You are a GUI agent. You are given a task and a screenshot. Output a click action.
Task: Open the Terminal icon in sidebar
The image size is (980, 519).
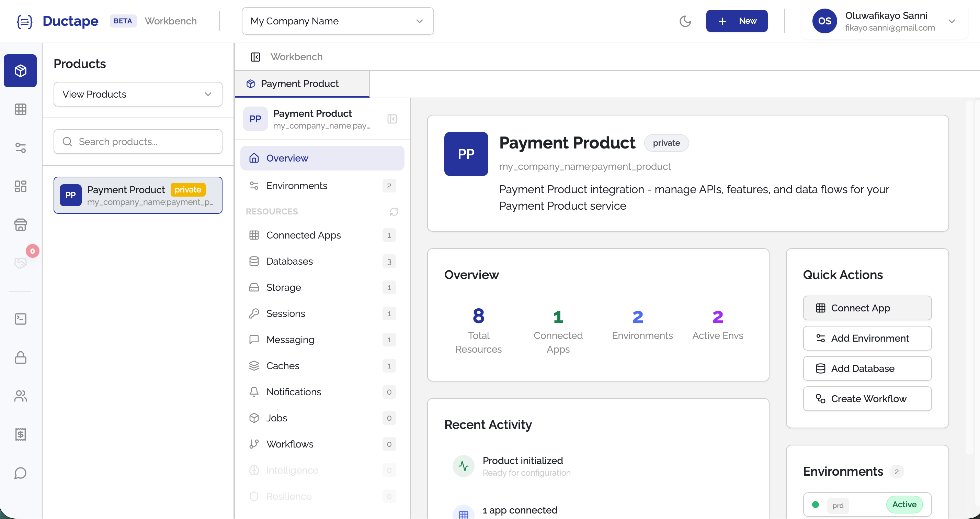(x=20, y=319)
